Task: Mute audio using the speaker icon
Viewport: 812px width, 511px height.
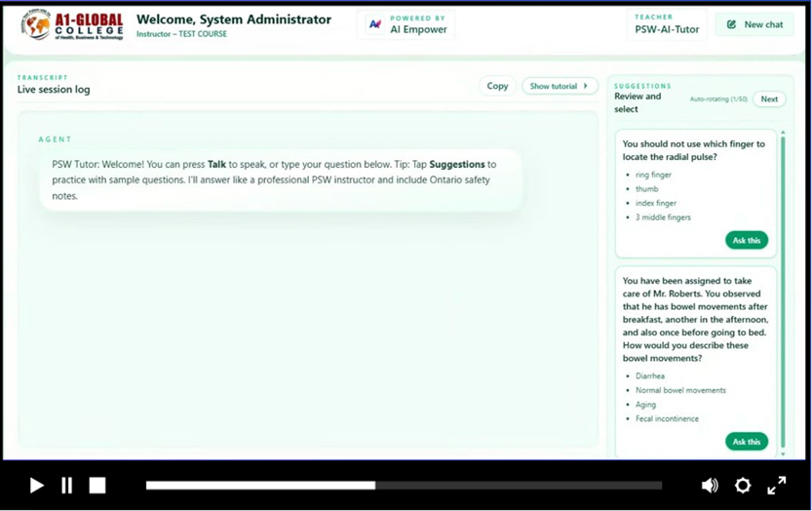Action: tap(710, 486)
